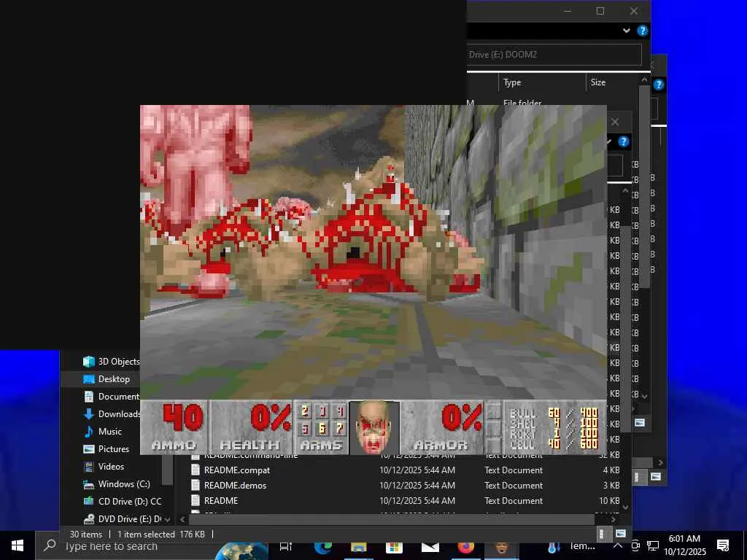The image size is (747, 560).
Task: Open Help icon beside Doom's top-right corner
Action: pos(623,141)
